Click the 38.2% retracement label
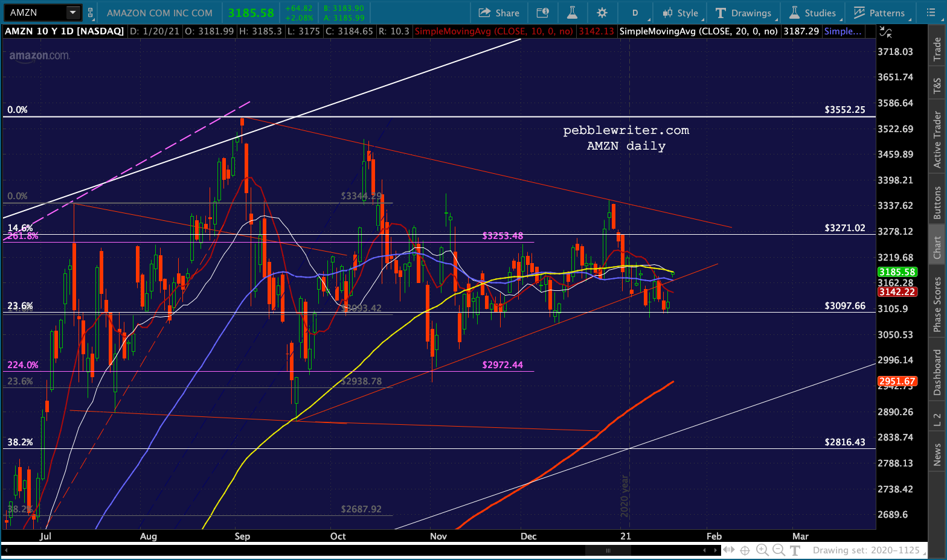Screen dimensions: 947x560 [x=20, y=442]
